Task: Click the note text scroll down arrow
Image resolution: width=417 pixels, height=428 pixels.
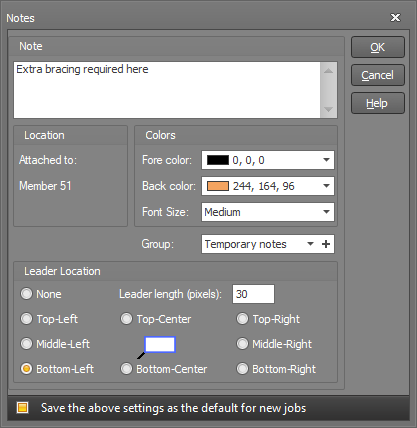Action: pyautogui.click(x=328, y=109)
